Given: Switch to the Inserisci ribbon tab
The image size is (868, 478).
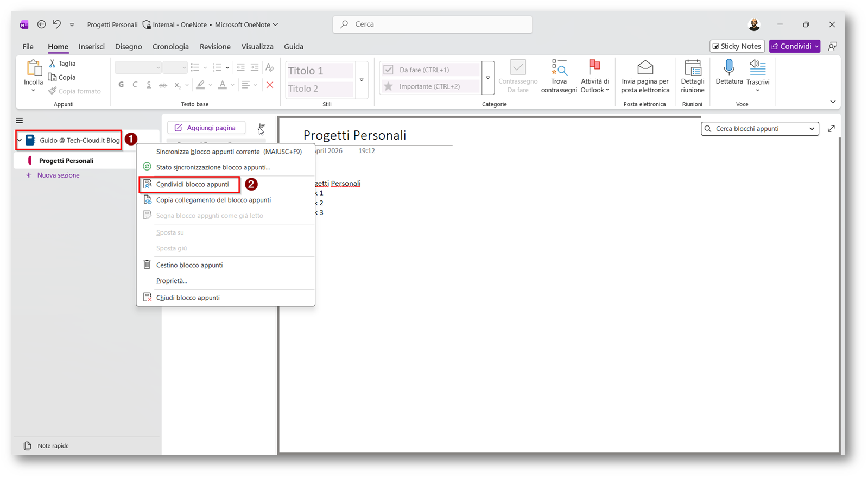Looking at the screenshot, I should pos(91,47).
